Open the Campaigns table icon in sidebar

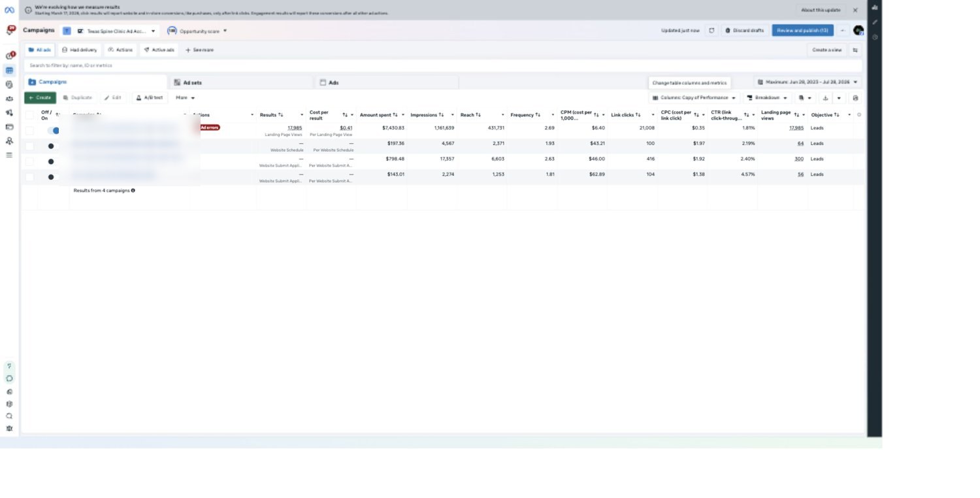click(x=9, y=70)
